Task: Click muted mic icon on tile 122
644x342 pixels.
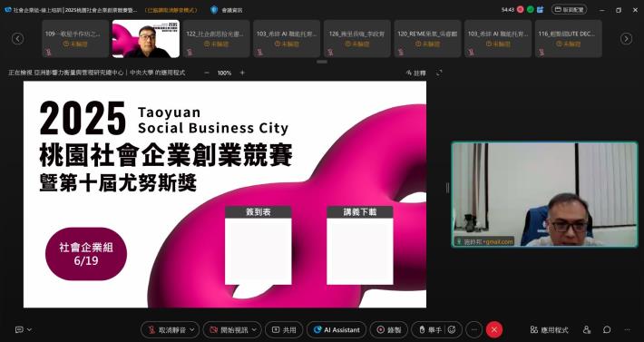Action: 189,52
